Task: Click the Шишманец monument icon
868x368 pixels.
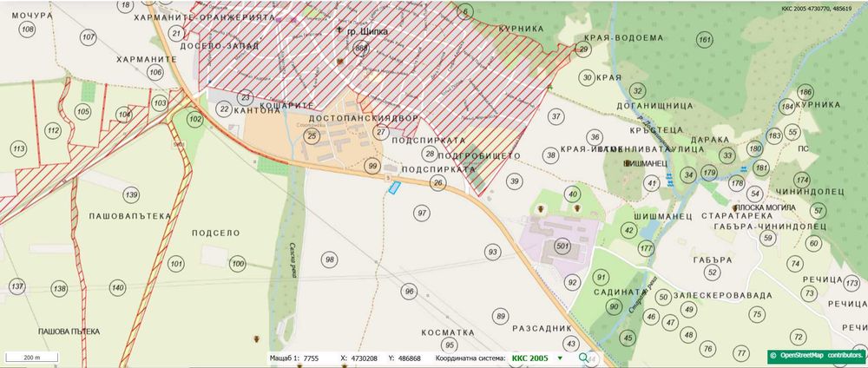Action: [627, 163]
